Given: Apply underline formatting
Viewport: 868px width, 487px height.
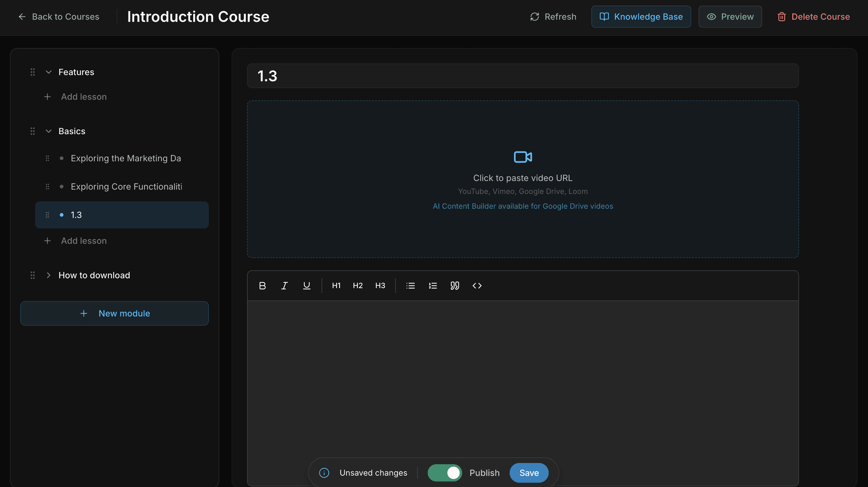Looking at the screenshot, I should point(306,285).
